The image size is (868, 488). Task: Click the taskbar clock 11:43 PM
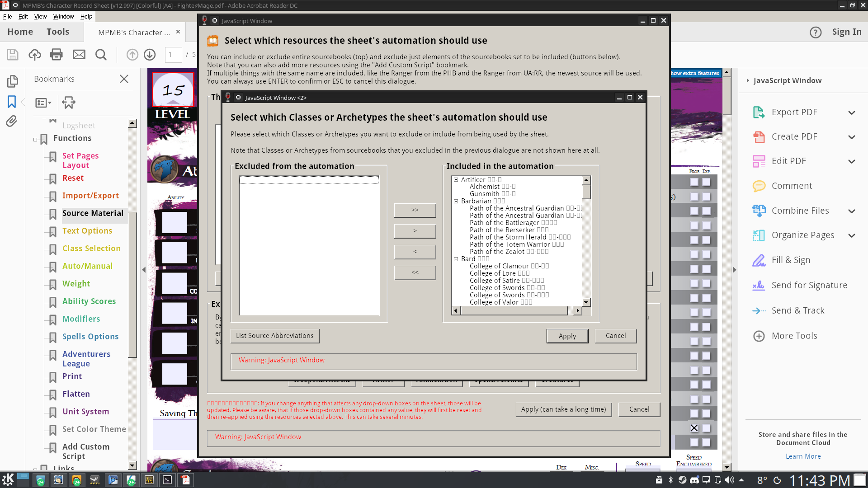(820, 480)
